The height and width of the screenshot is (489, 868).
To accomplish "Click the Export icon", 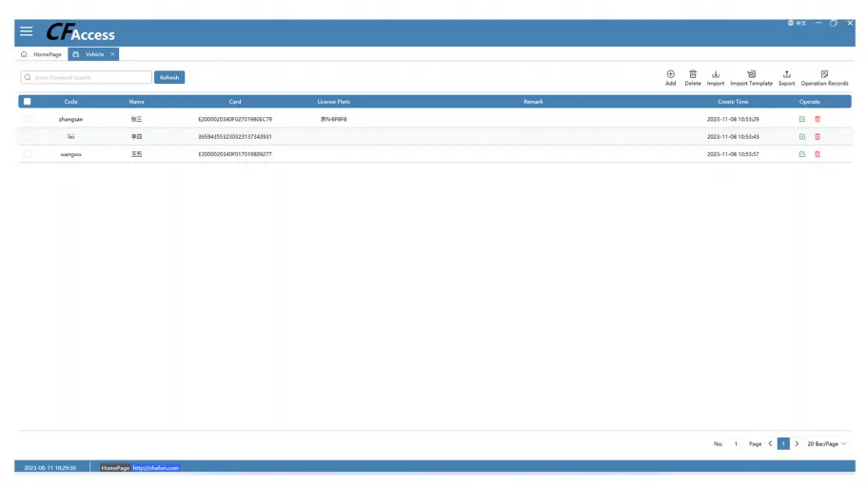I will tap(786, 74).
